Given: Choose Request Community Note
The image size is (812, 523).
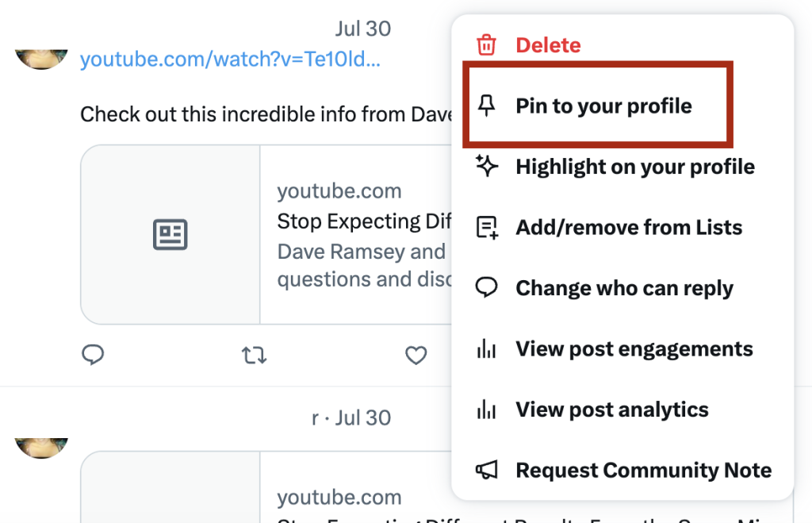Looking at the screenshot, I should (x=643, y=470).
